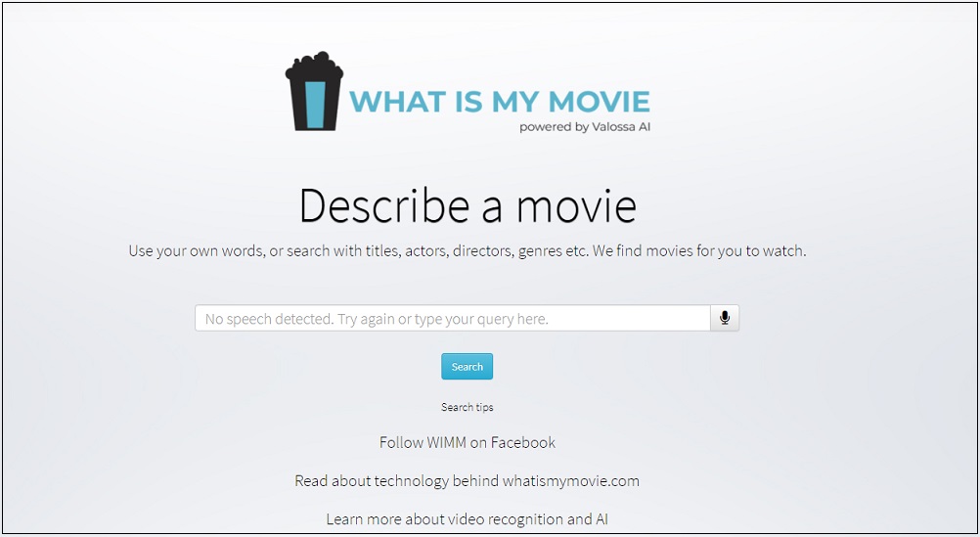
Task: Click the microphone voice search icon
Action: pos(725,318)
